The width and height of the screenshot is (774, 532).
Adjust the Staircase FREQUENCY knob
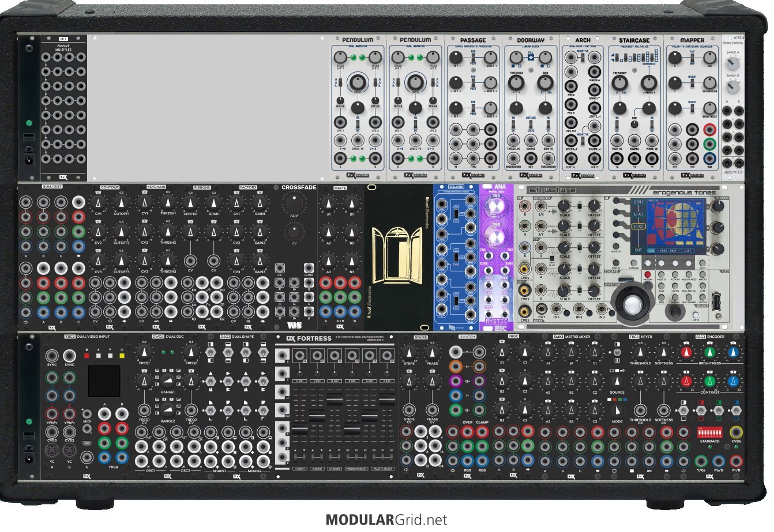click(x=619, y=82)
